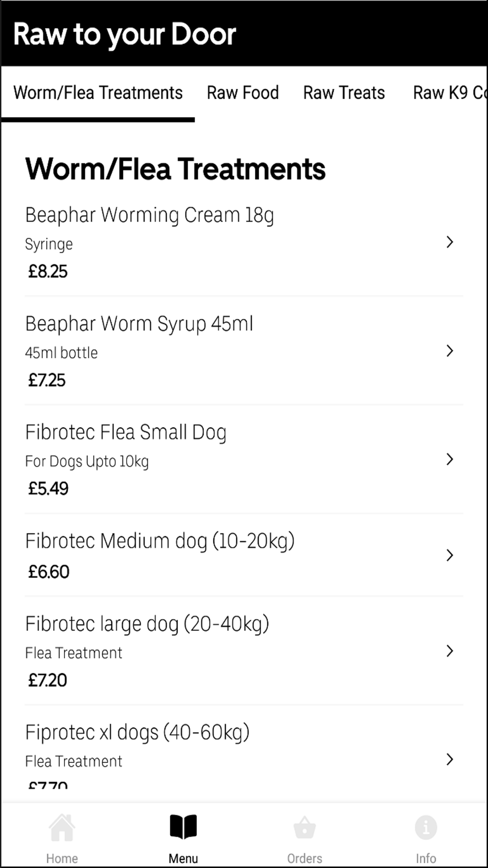
Task: Select Beaphar Worming Cream 18g item
Action: [x=149, y=215]
